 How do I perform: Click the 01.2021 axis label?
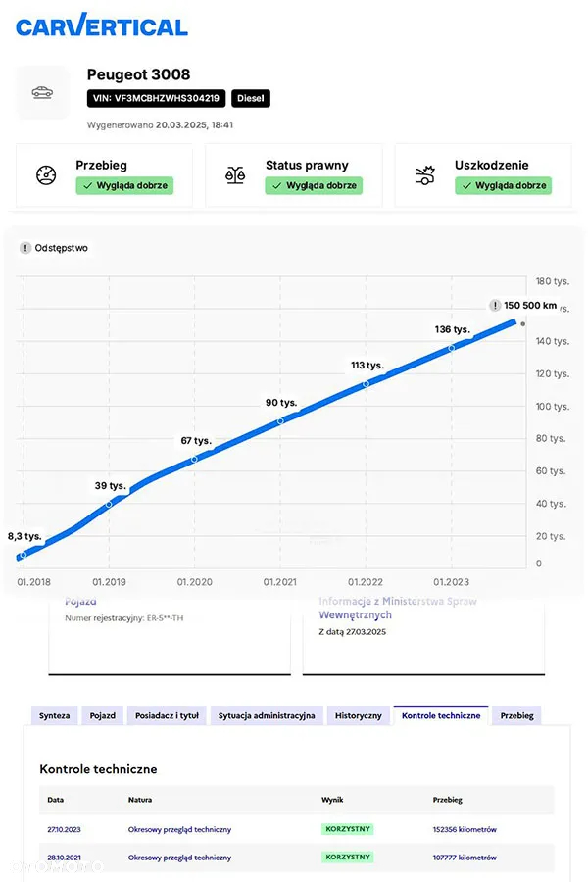279,582
